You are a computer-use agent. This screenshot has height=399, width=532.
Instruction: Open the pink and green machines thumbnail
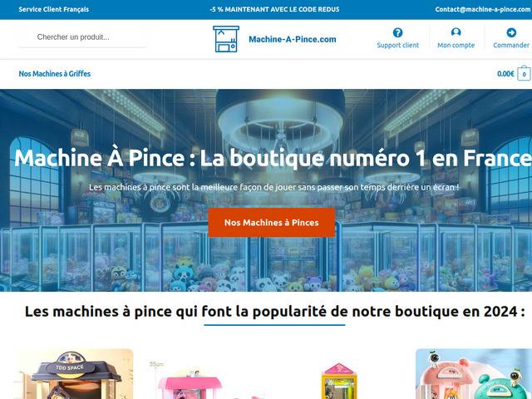474,374
